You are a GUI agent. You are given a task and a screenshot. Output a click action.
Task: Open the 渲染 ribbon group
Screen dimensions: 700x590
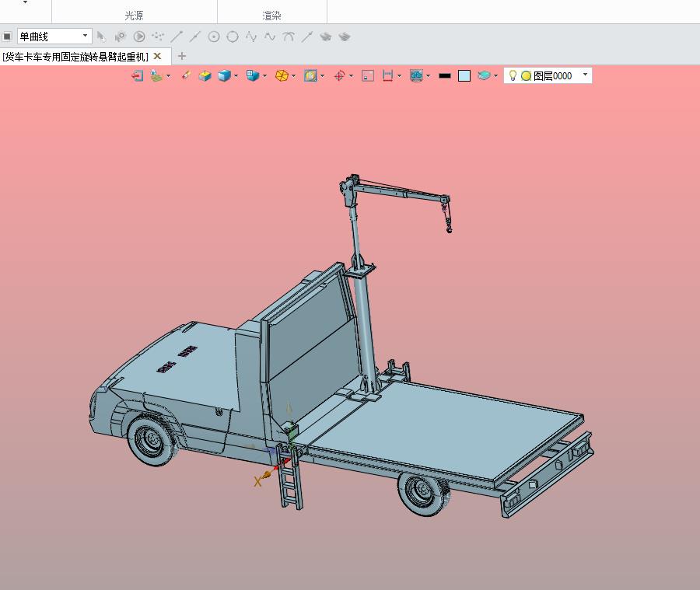[271, 16]
